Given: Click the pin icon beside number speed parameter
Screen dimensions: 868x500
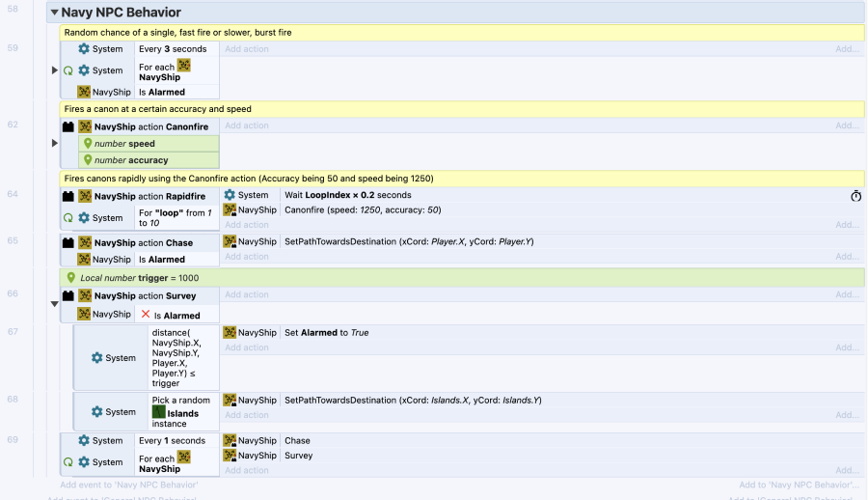Looking at the screenshot, I should (87, 144).
